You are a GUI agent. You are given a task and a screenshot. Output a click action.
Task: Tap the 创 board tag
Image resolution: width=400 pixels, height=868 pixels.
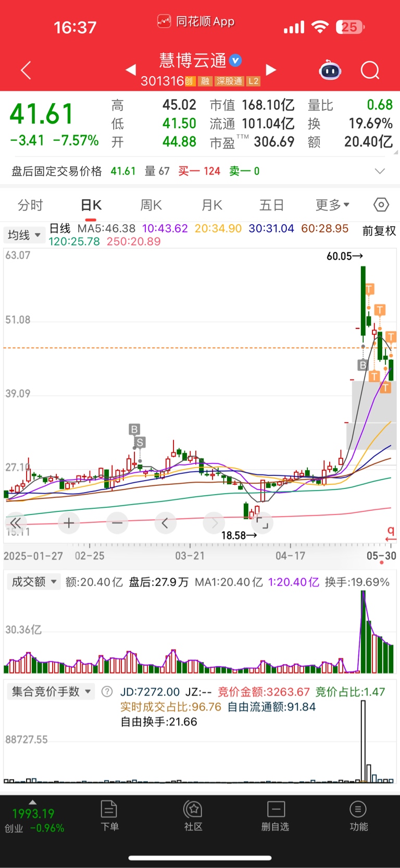point(190,81)
